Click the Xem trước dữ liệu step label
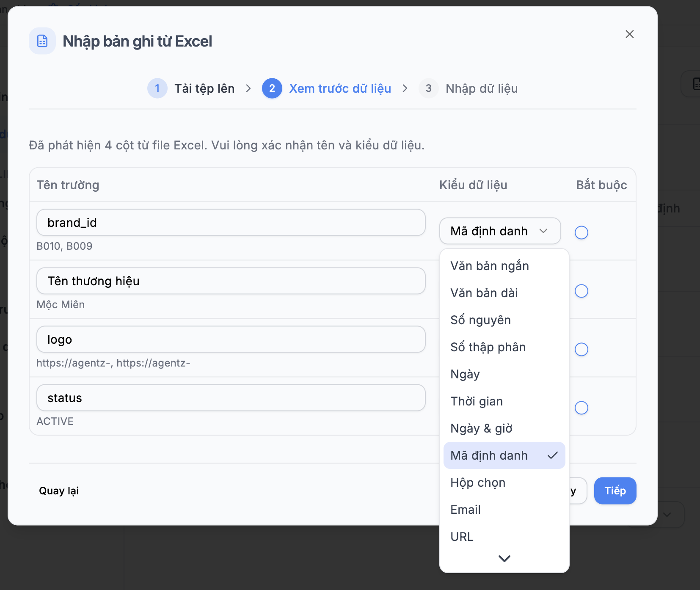Viewport: 700px width, 590px height. tap(340, 88)
